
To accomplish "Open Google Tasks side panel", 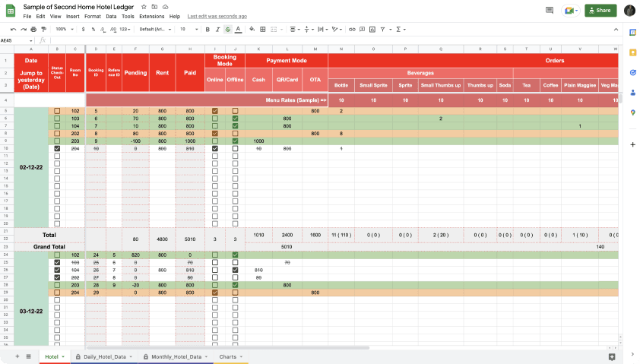I will [x=632, y=73].
